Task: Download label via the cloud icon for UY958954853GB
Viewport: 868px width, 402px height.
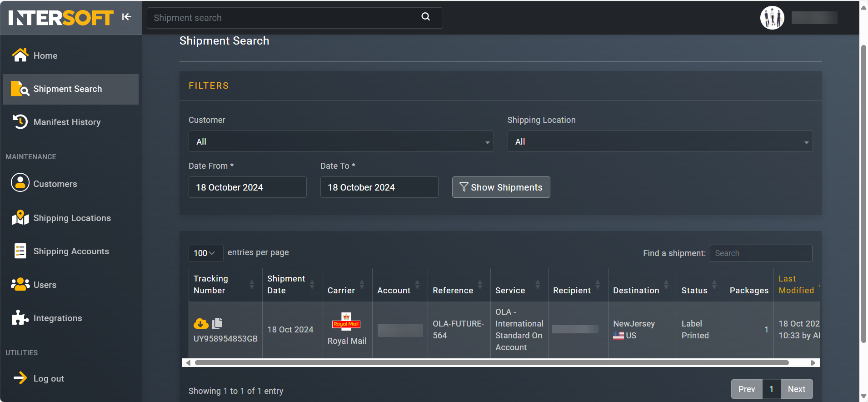Action: 201,323
